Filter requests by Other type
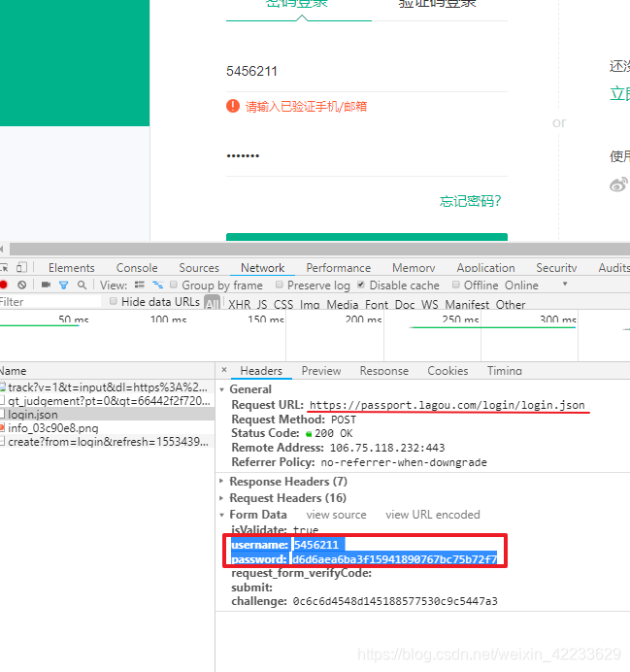 pos(511,304)
